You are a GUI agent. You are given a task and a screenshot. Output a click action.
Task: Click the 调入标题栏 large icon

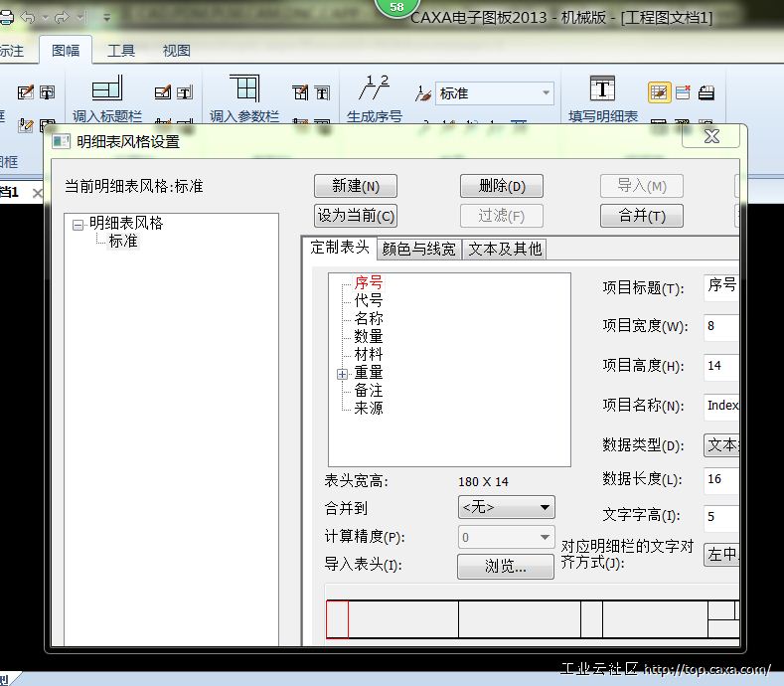[107, 88]
